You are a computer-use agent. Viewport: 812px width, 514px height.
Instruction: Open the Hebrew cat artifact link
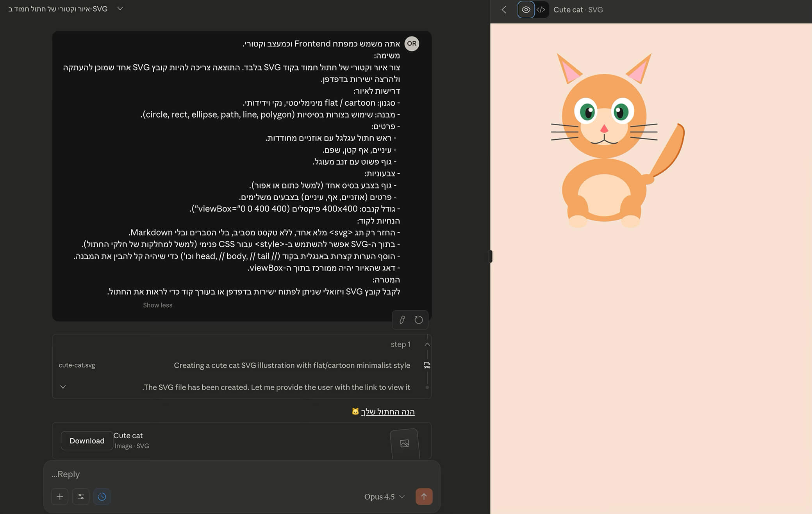click(x=387, y=412)
